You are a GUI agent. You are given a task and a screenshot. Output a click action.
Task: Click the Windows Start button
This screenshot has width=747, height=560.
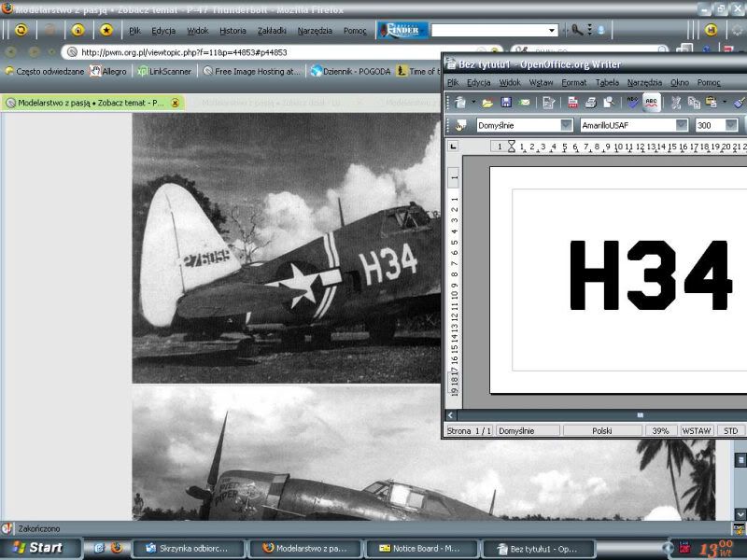[x=34, y=548]
